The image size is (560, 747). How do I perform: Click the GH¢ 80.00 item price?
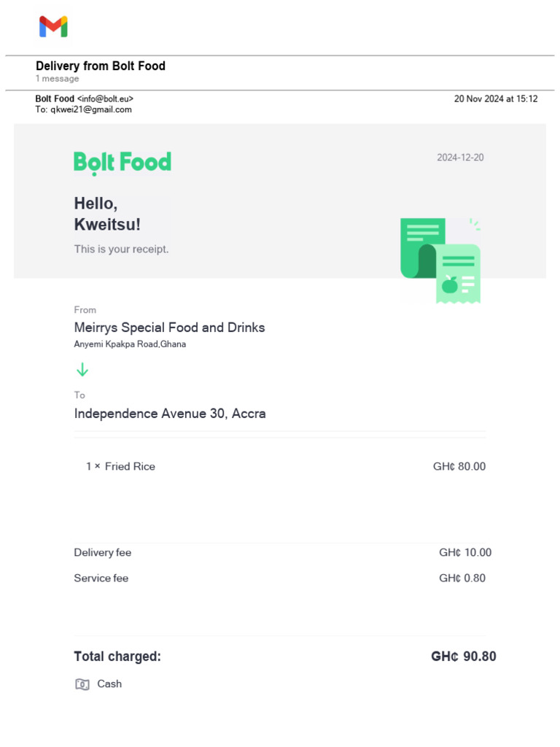[459, 466]
